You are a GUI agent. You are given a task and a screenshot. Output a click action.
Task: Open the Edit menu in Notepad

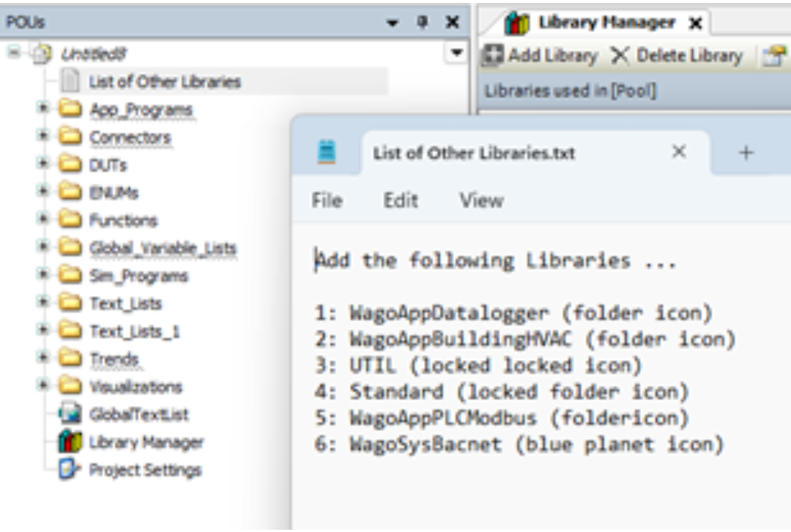coord(403,198)
